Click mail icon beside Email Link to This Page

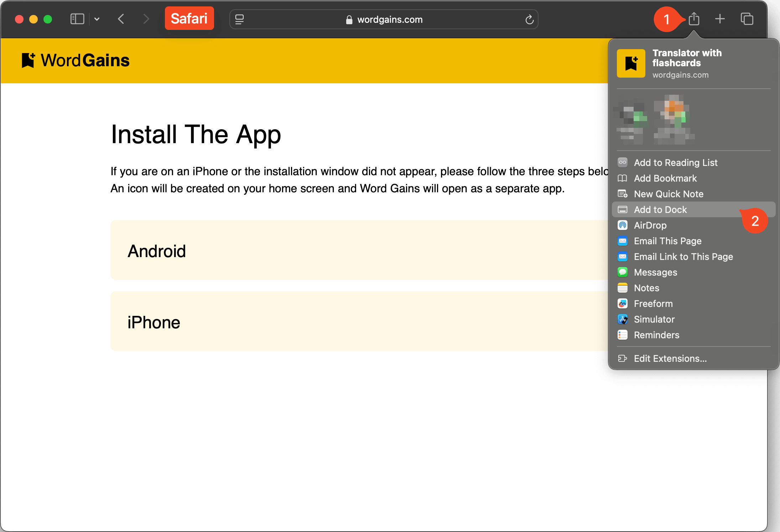click(622, 256)
